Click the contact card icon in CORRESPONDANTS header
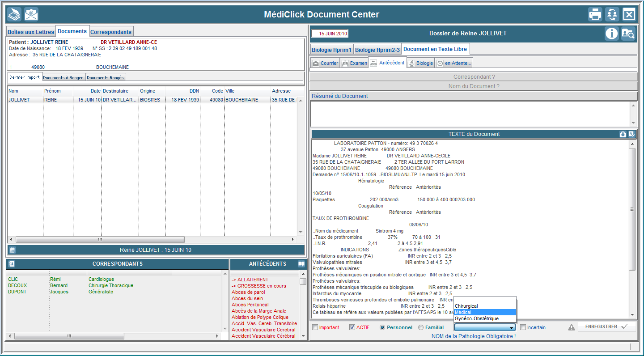The image size is (644, 356). tap(12, 264)
